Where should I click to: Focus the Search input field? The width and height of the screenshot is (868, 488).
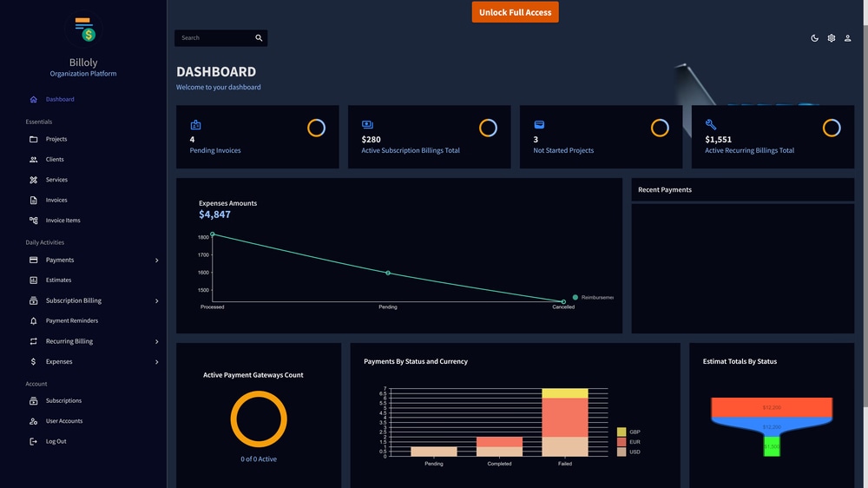(214, 37)
